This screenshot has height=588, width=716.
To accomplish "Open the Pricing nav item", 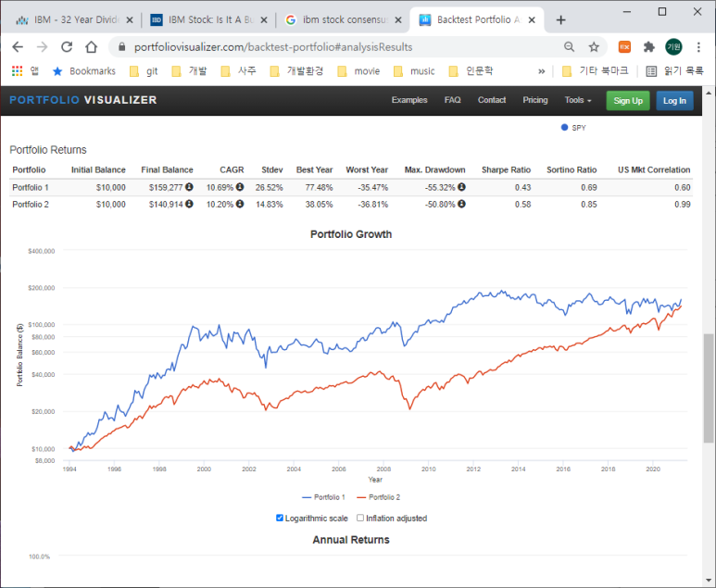I will click(535, 100).
